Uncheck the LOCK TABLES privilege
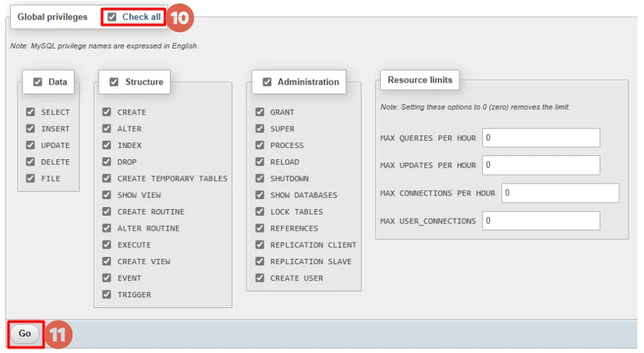Image resolution: width=644 pixels, height=353 pixels. 260,212
